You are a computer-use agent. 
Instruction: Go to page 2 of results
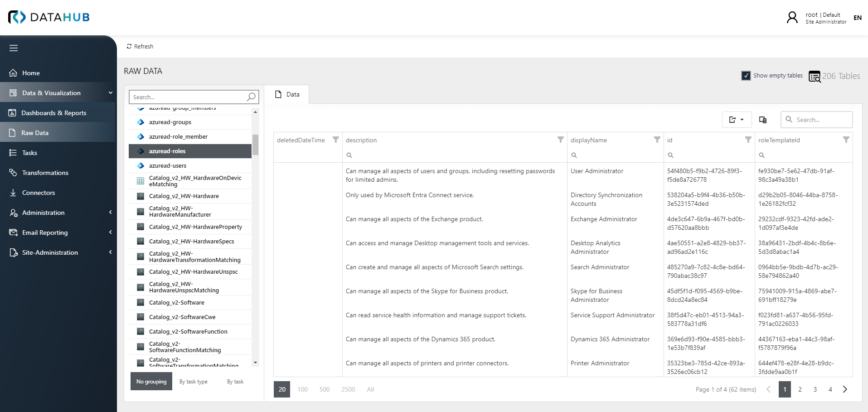click(800, 389)
